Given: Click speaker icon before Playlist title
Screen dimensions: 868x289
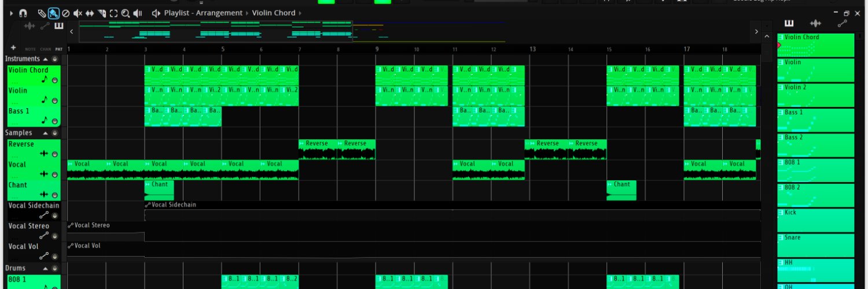Looking at the screenshot, I should point(156,13).
